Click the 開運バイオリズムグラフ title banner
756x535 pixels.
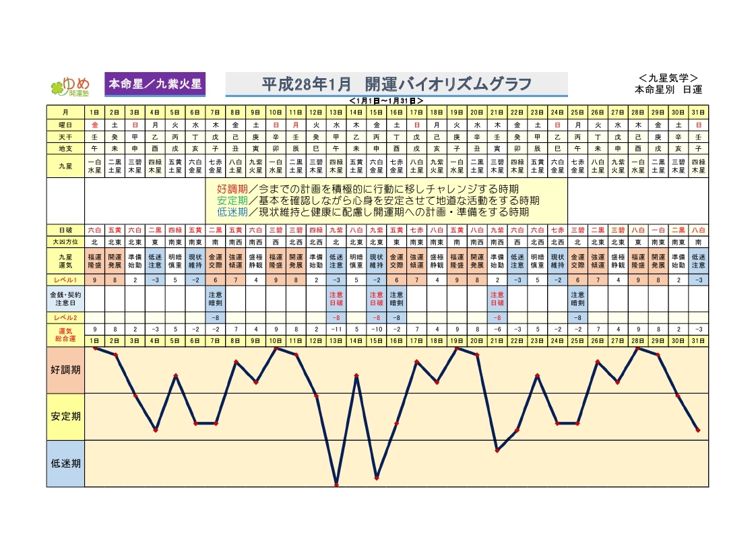pos(396,84)
